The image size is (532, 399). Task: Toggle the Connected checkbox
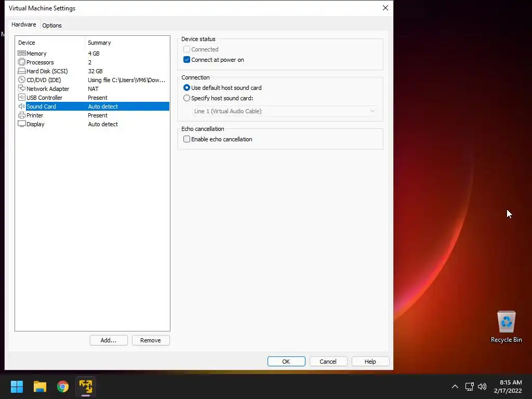pyautogui.click(x=187, y=49)
